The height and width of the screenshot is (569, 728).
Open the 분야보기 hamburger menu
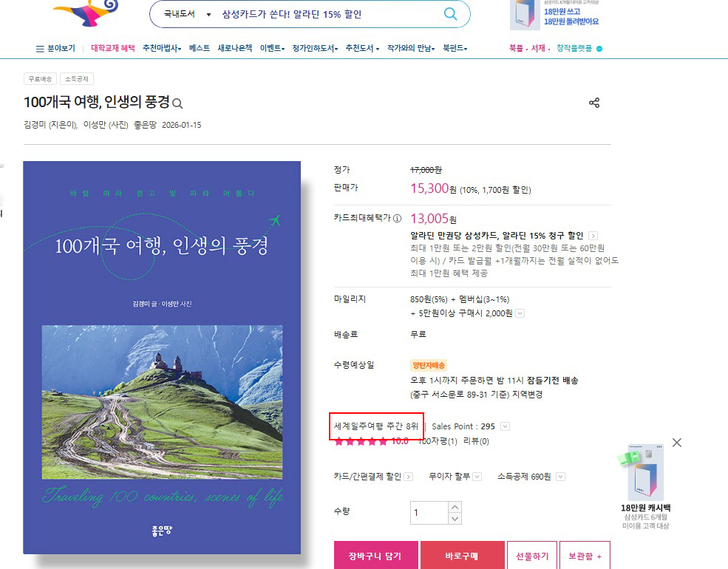55,48
